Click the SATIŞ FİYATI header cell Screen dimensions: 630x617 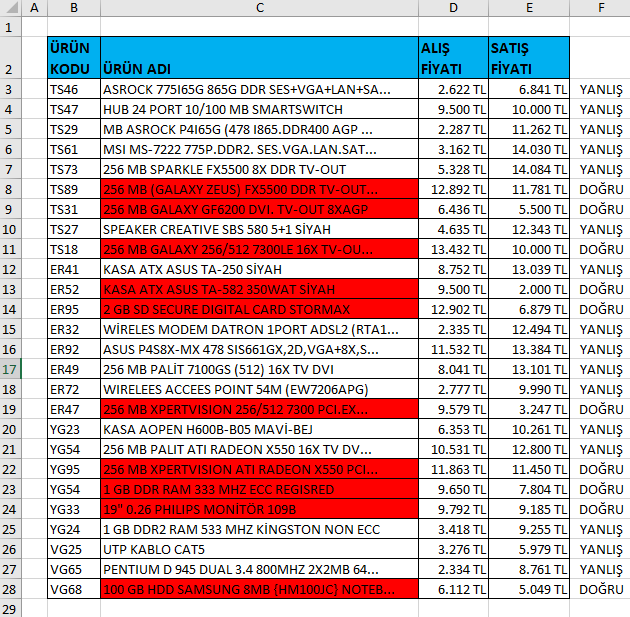[x=529, y=58]
